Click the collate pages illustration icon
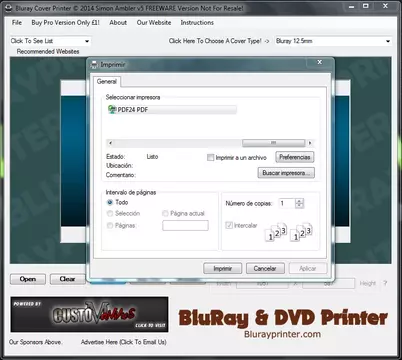The width and height of the screenshot is (402, 360). (x=288, y=231)
